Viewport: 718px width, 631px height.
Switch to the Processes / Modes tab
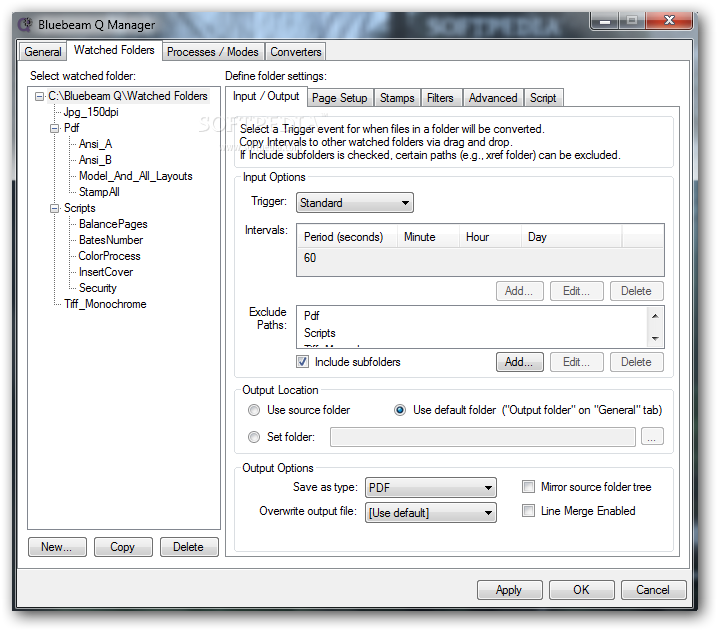pos(212,52)
